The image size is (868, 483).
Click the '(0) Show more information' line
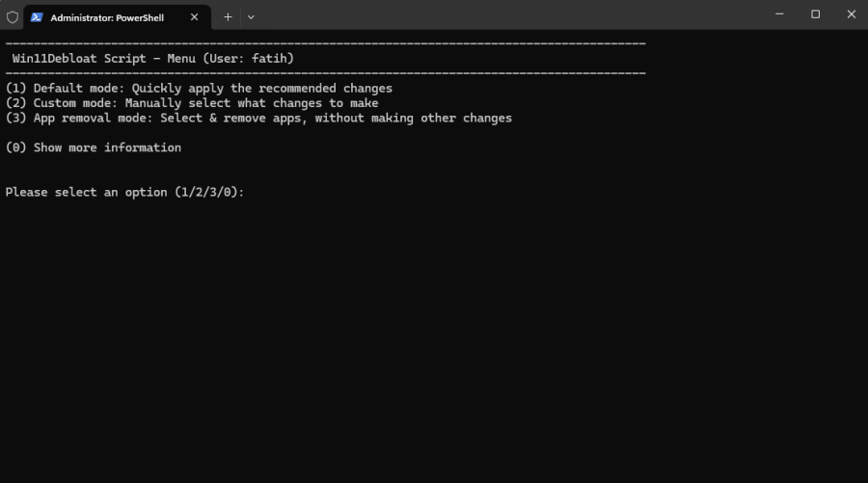point(94,148)
